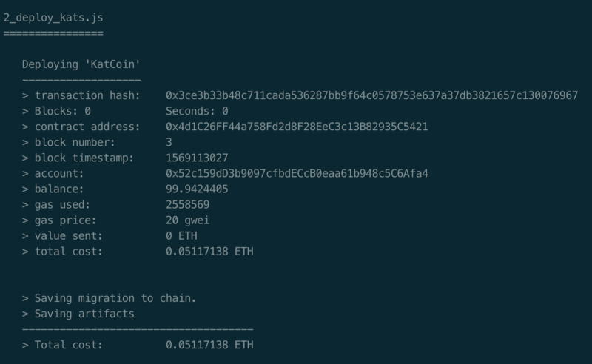
Task: Click the final Total cost amount
Action: (209, 345)
